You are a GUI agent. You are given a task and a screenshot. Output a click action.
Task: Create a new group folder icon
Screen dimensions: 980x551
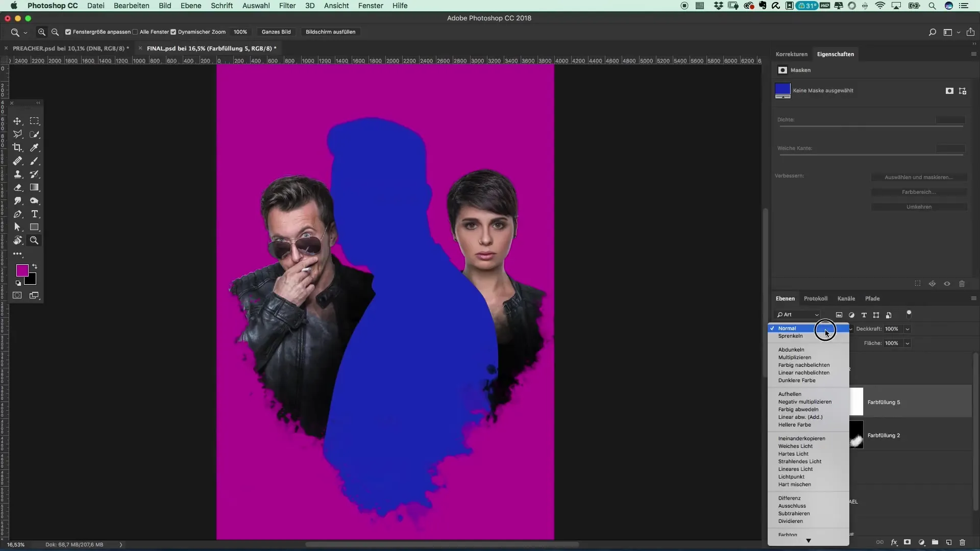coord(935,542)
